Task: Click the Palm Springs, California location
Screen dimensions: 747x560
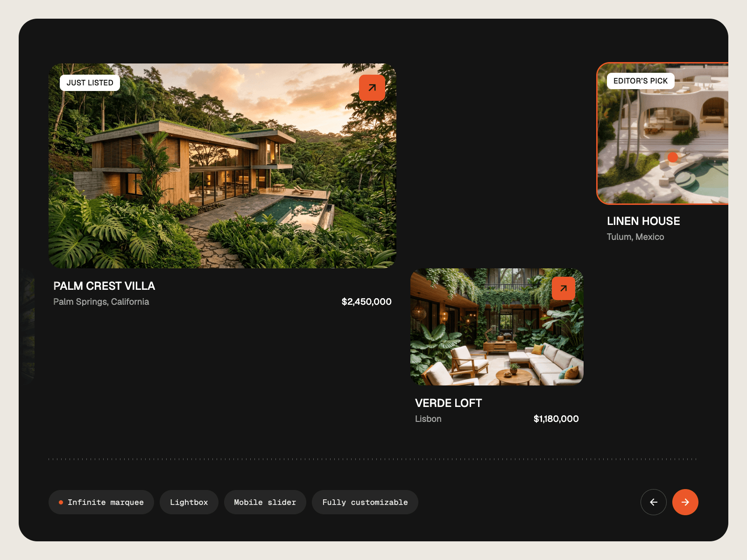Action: tap(101, 302)
